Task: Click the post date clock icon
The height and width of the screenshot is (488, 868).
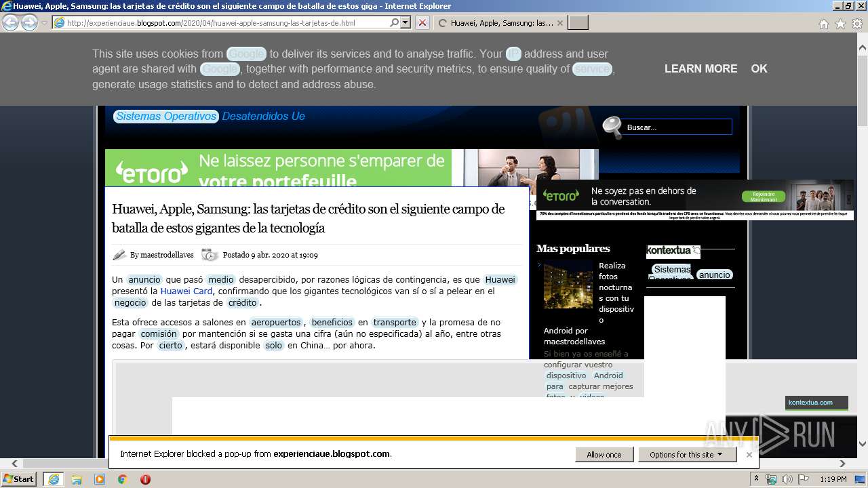Action: tap(210, 255)
